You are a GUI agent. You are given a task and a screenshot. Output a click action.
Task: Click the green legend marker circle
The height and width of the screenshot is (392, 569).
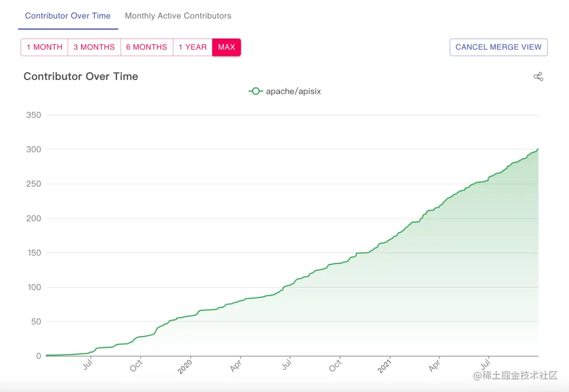click(256, 91)
